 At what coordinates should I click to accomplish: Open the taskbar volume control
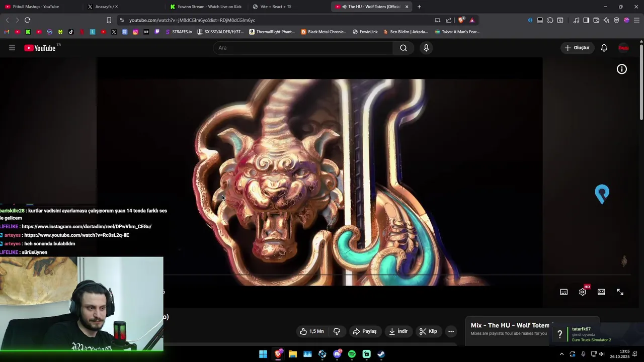tap(601, 354)
